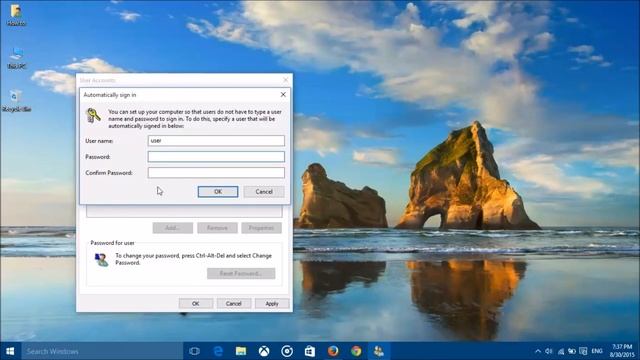Select the This PC desktop icon
The image size is (640, 360).
17,58
